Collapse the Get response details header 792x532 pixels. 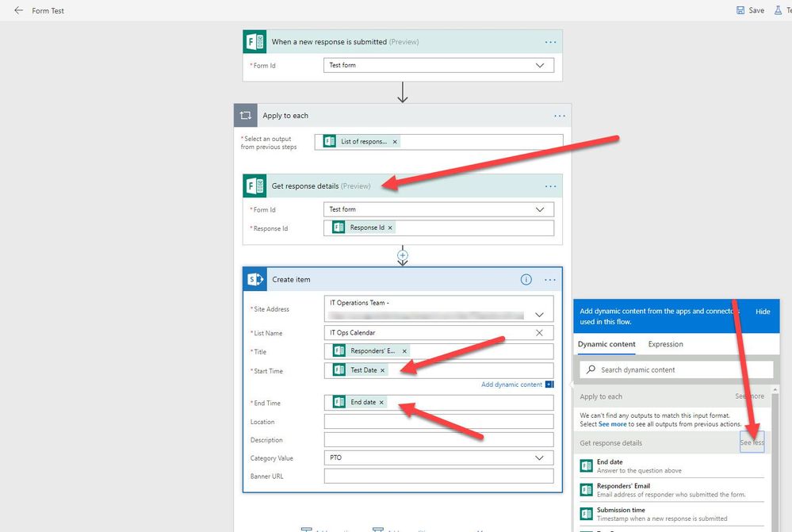click(403, 186)
